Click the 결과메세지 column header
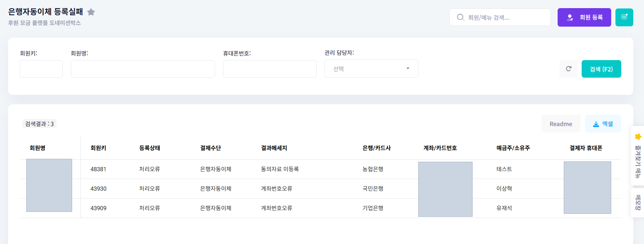The width and height of the screenshot is (644, 244). pos(274,148)
